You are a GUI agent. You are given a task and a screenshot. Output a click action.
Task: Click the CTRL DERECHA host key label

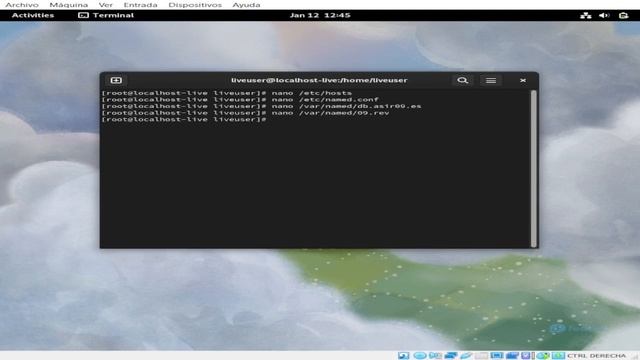click(x=596, y=356)
